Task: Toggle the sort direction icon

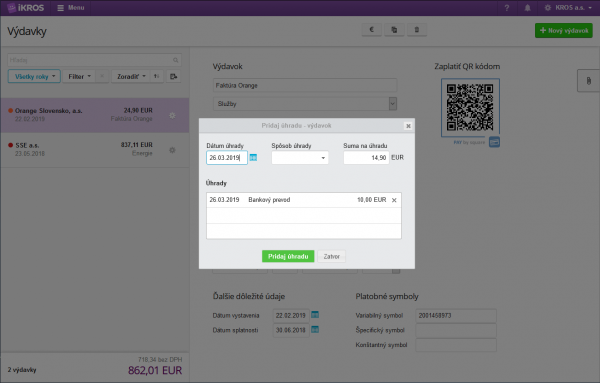Action: click(157, 77)
